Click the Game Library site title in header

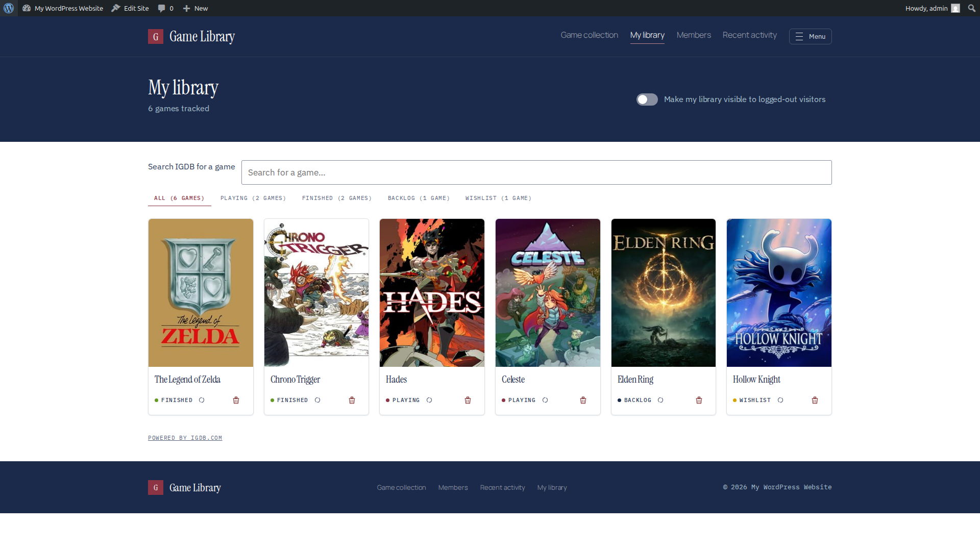click(202, 36)
